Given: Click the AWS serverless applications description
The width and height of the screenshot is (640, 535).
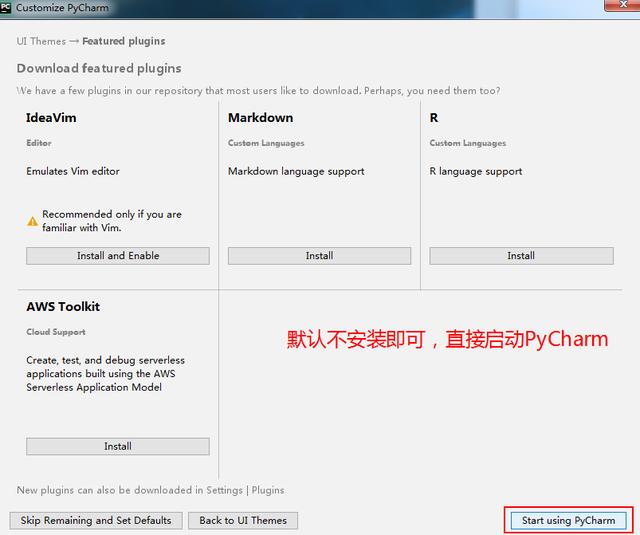Looking at the screenshot, I should (x=105, y=374).
